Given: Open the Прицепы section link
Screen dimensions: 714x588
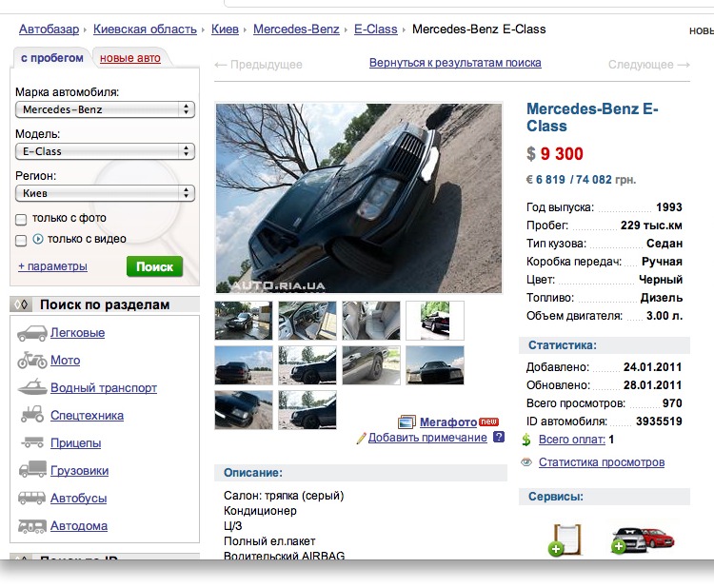Looking at the screenshot, I should point(75,443).
